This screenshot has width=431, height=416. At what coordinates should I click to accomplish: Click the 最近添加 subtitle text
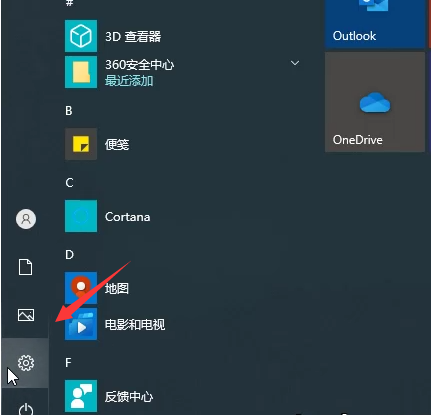[x=129, y=81]
